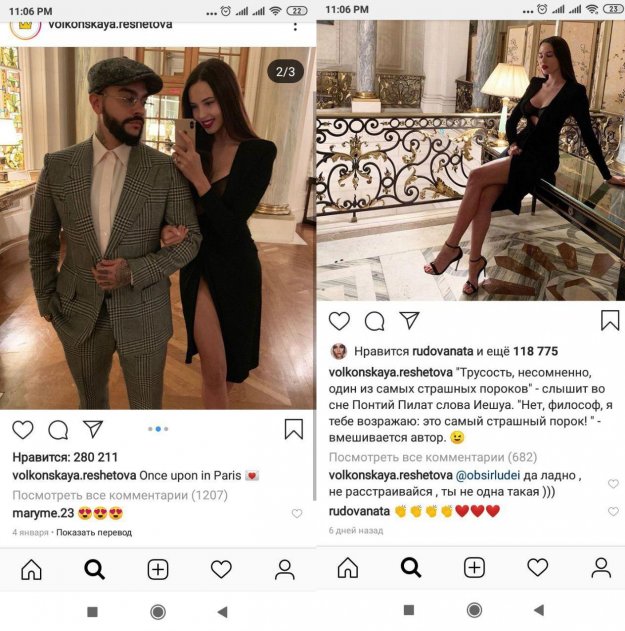Open comments on the left post
The image size is (625, 631).
coord(58,429)
